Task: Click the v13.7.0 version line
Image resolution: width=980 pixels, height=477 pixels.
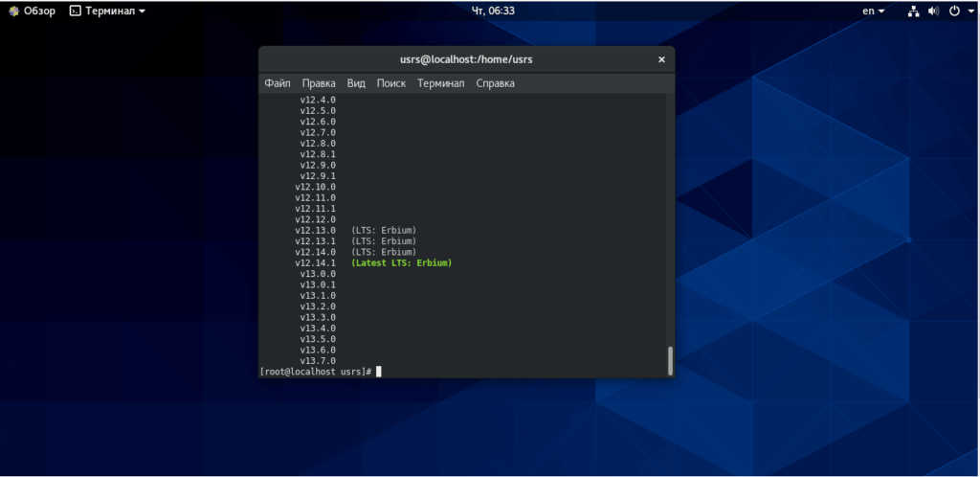Action: [x=318, y=361]
